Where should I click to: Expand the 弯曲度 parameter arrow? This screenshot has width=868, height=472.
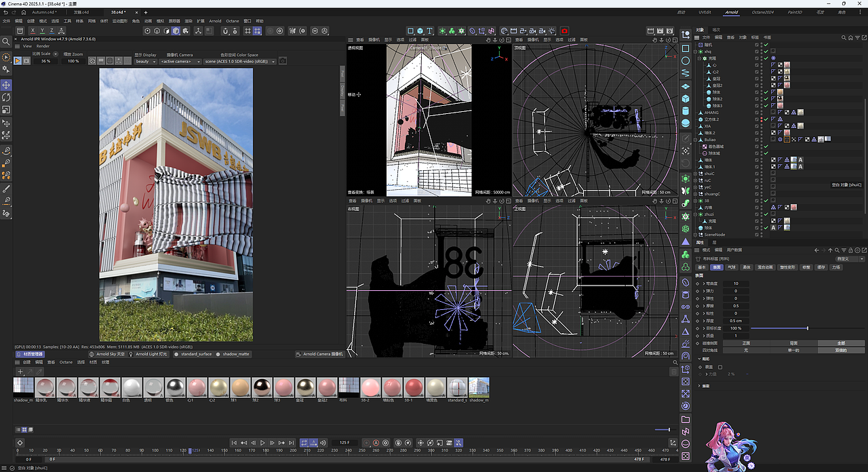703,283
